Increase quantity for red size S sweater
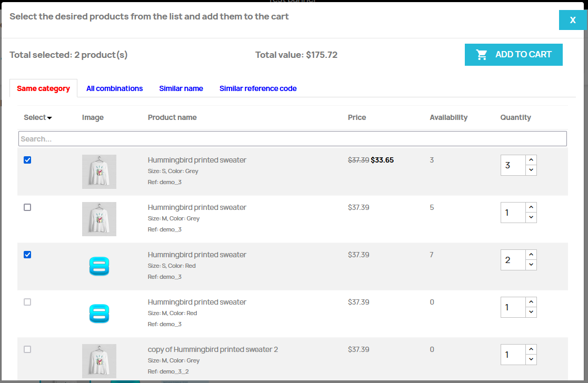 point(531,255)
